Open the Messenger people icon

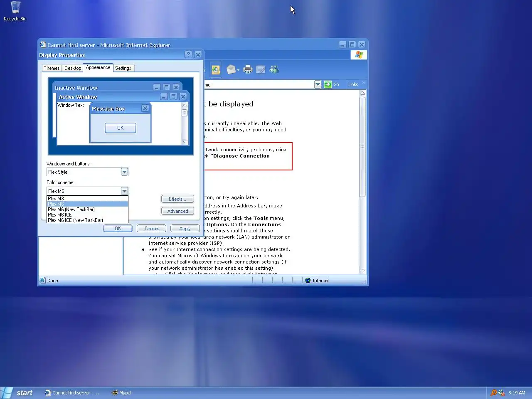(274, 69)
